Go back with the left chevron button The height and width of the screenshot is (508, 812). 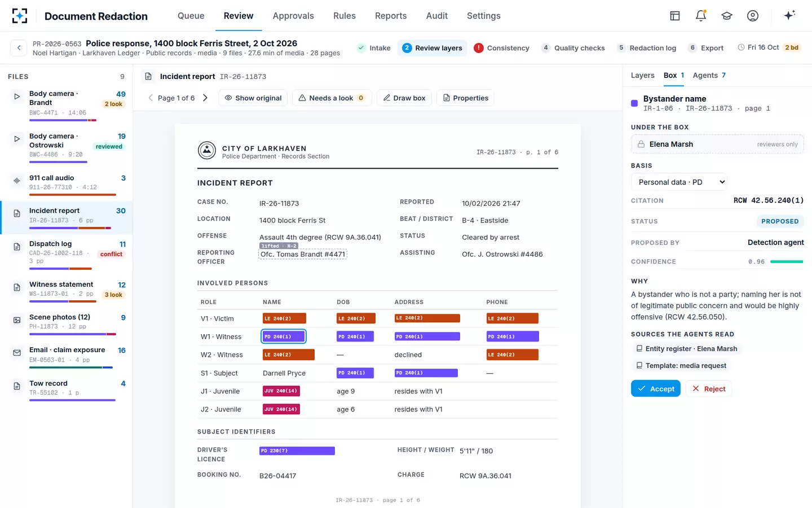tap(19, 48)
